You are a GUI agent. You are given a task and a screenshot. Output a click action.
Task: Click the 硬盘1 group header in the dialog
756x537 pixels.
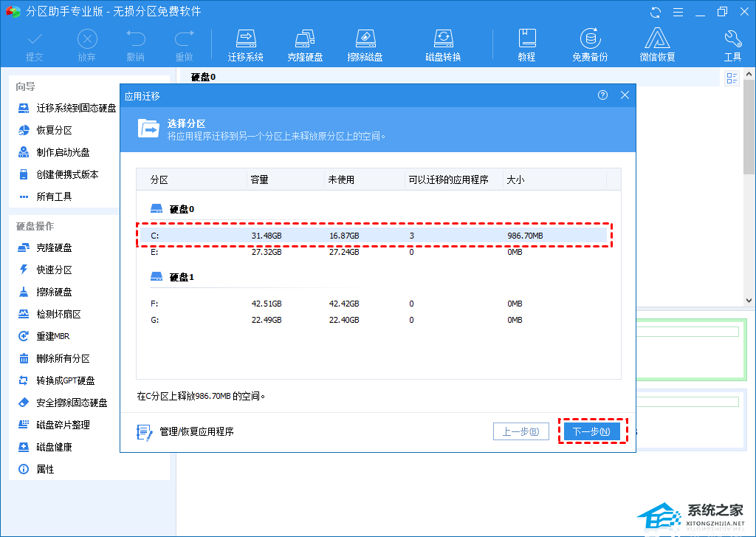point(173,278)
